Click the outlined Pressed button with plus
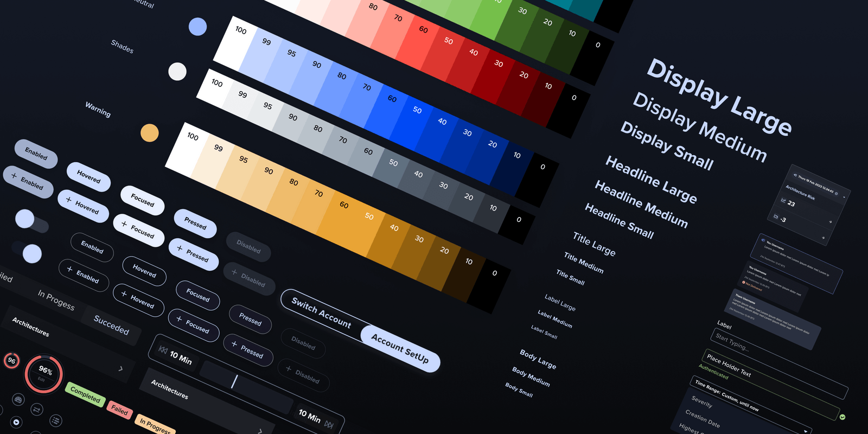The width and height of the screenshot is (868, 434). coord(247,350)
